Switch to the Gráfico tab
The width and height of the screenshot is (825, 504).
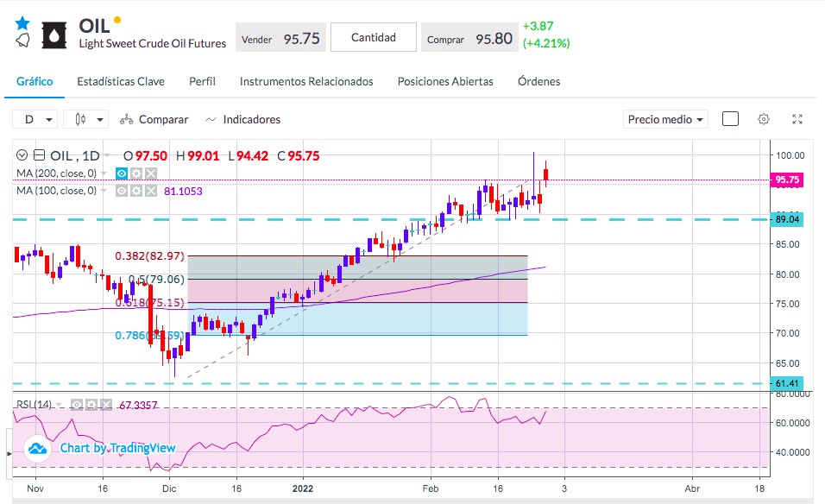(x=35, y=81)
